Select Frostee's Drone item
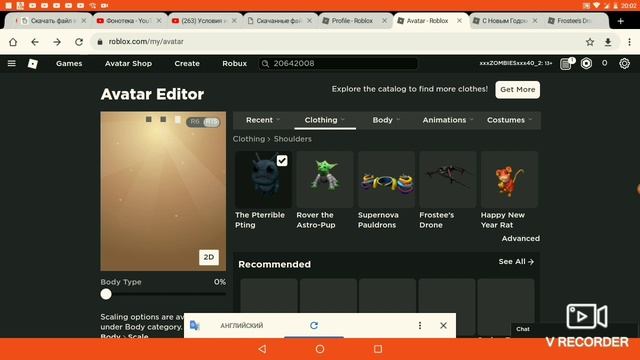 pos(448,190)
